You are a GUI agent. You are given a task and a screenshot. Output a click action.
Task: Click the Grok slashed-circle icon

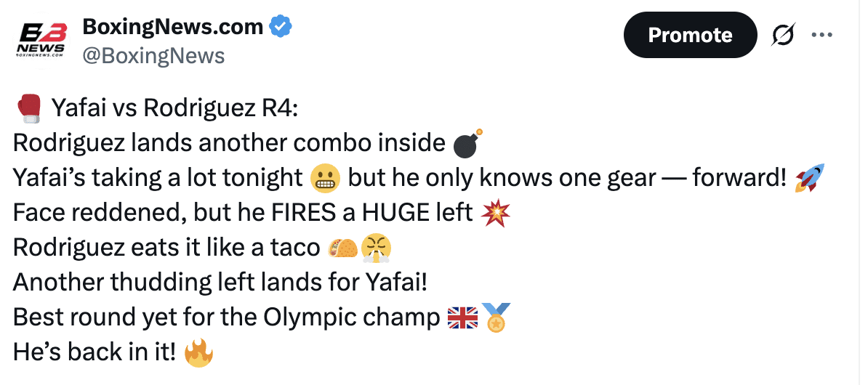coord(783,35)
